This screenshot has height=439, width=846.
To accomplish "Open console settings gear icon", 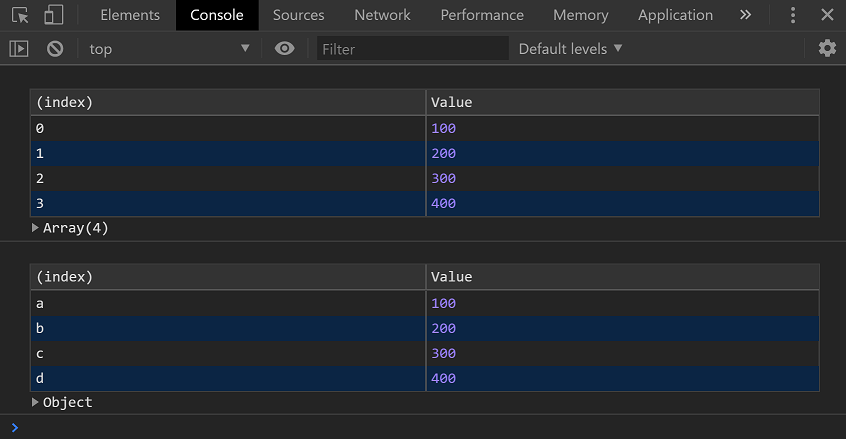I will pos(827,48).
